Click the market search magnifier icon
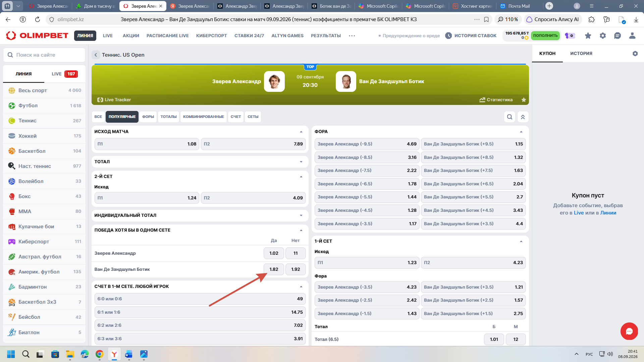 coord(509,117)
